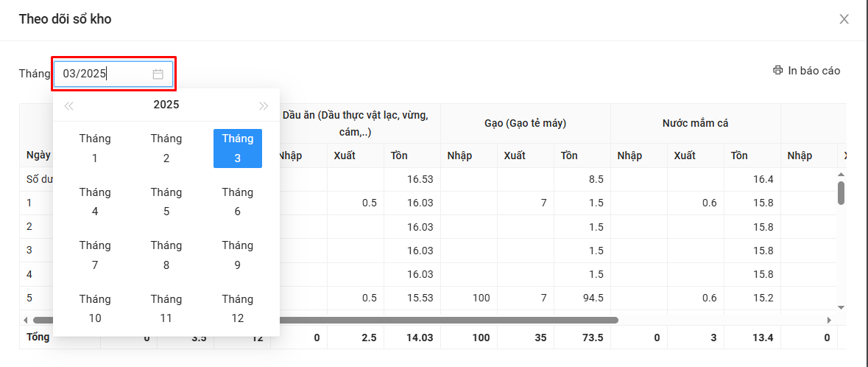Select Tháng 1 in month picker
The width and height of the screenshot is (868, 367).
(x=95, y=148)
